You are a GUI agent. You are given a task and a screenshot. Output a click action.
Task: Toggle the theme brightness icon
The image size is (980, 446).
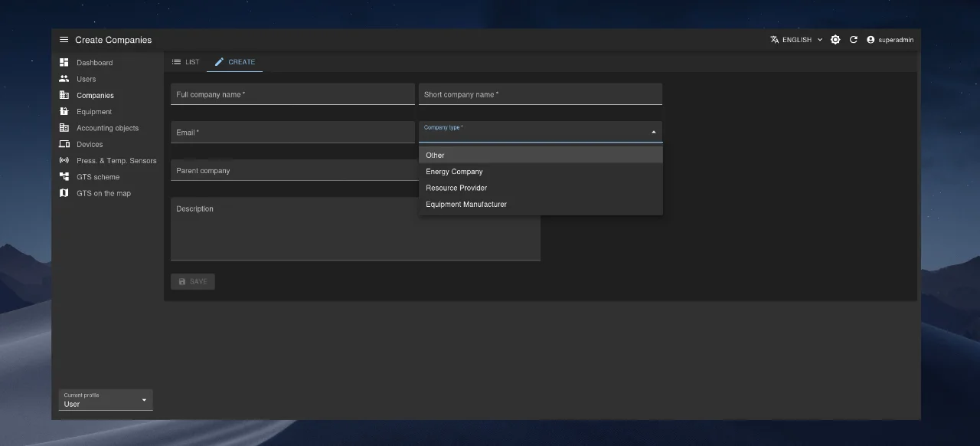(x=835, y=40)
